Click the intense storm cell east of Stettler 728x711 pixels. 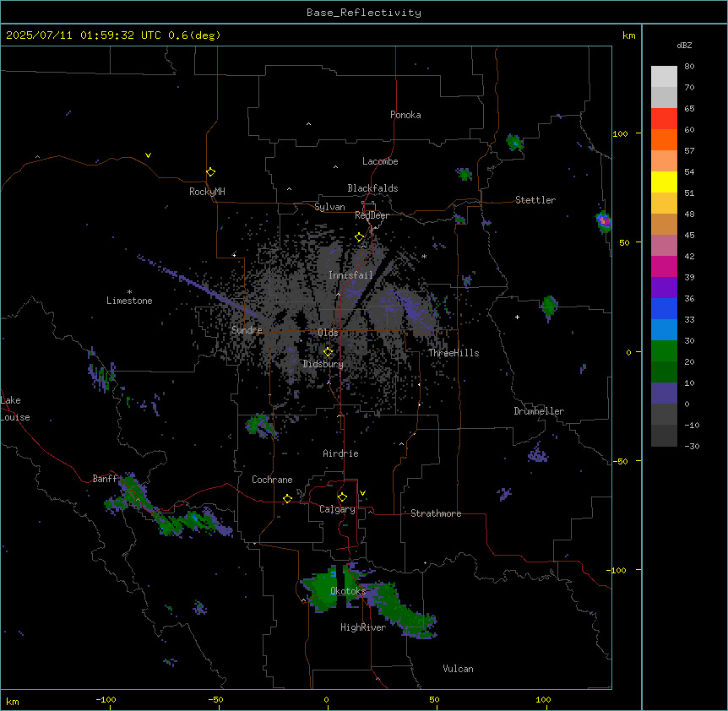pyautogui.click(x=603, y=221)
